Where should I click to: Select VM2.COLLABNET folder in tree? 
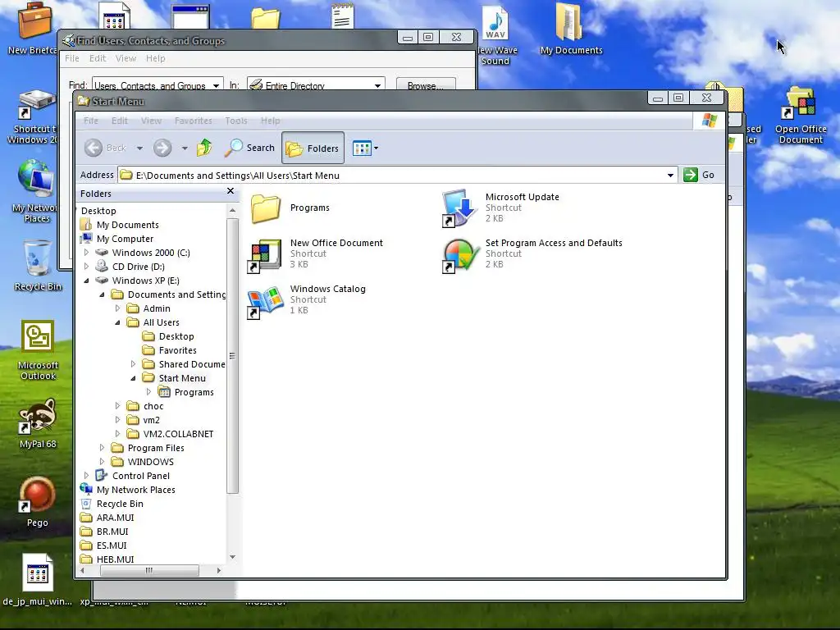178,433
